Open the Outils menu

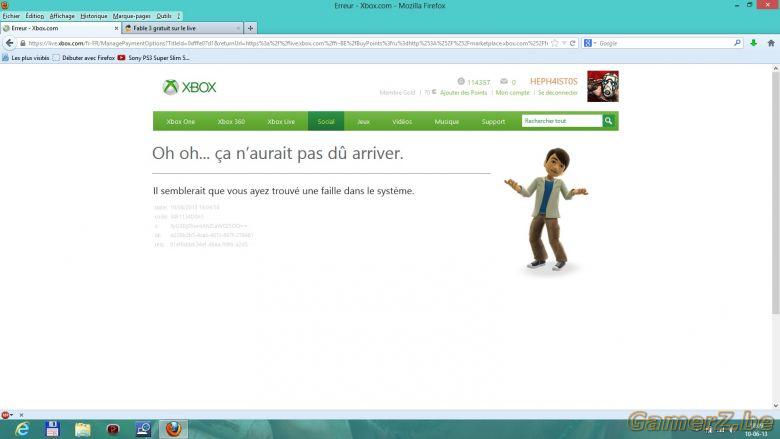(x=164, y=16)
